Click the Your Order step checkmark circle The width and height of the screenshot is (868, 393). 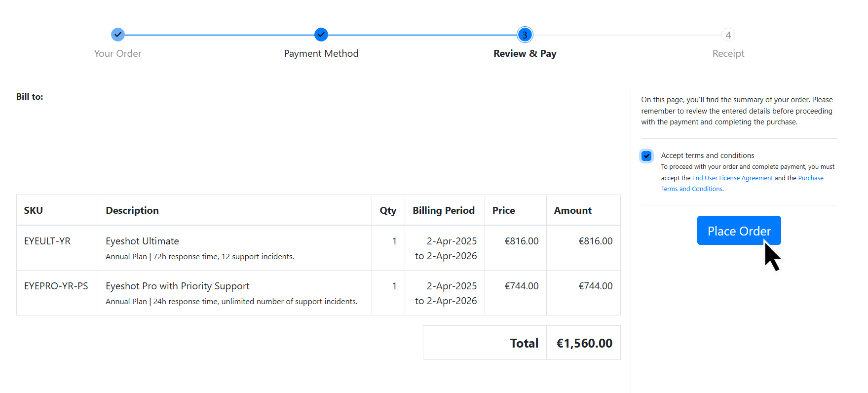tap(117, 35)
